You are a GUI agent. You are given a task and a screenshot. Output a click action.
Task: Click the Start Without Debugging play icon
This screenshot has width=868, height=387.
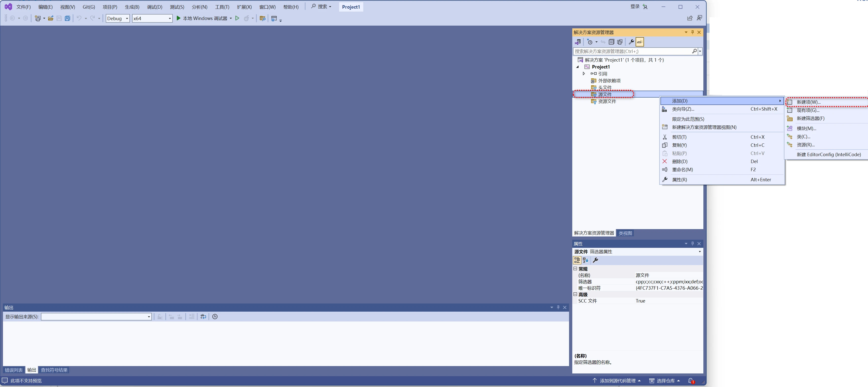pos(237,18)
